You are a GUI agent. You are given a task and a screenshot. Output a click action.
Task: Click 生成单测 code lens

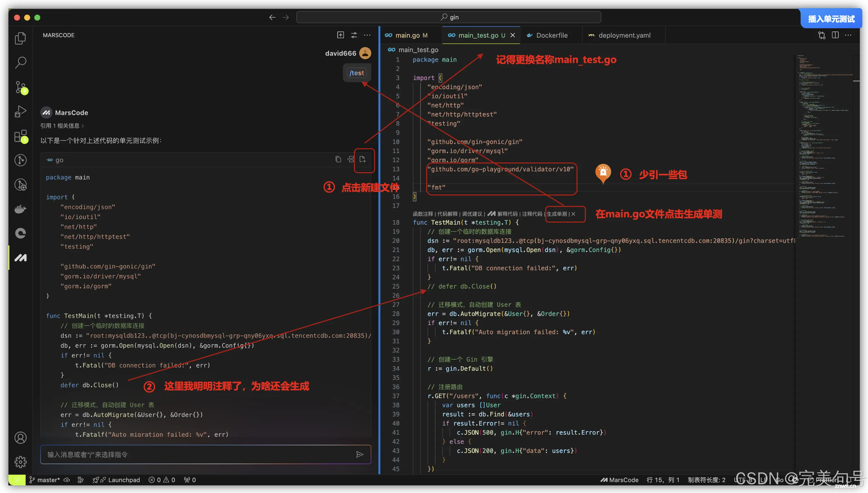pyautogui.click(x=557, y=214)
